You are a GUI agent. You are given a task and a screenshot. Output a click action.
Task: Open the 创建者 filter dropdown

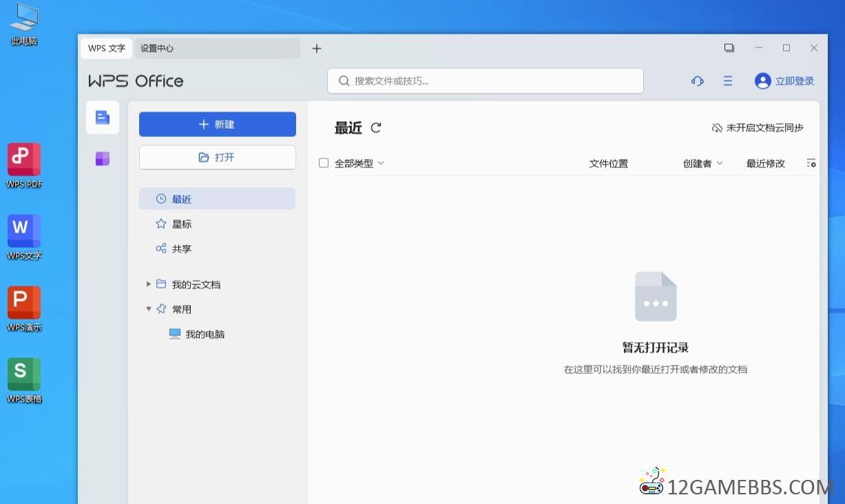click(703, 163)
